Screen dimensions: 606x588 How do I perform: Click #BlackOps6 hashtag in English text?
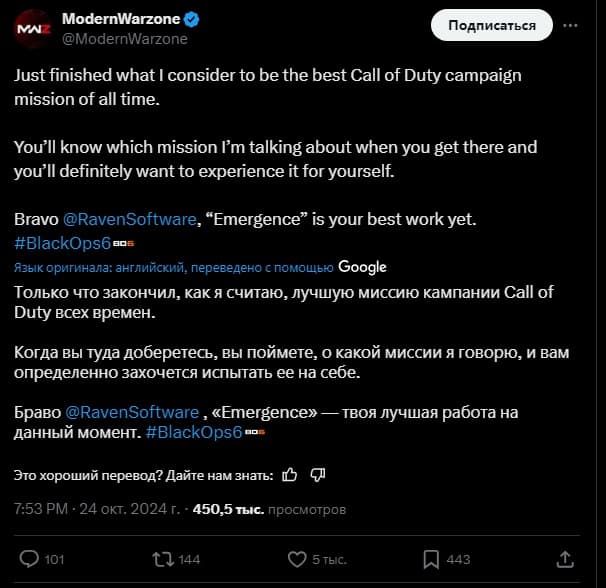coord(62,242)
